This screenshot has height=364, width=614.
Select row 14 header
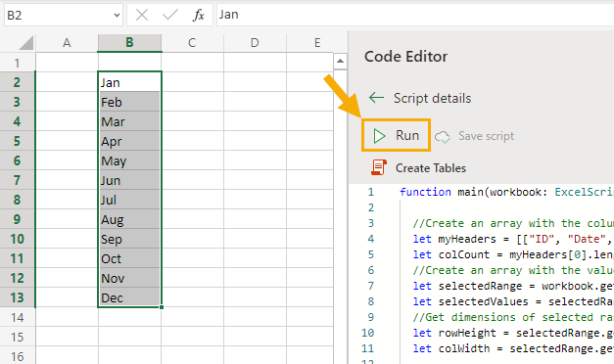[18, 317]
